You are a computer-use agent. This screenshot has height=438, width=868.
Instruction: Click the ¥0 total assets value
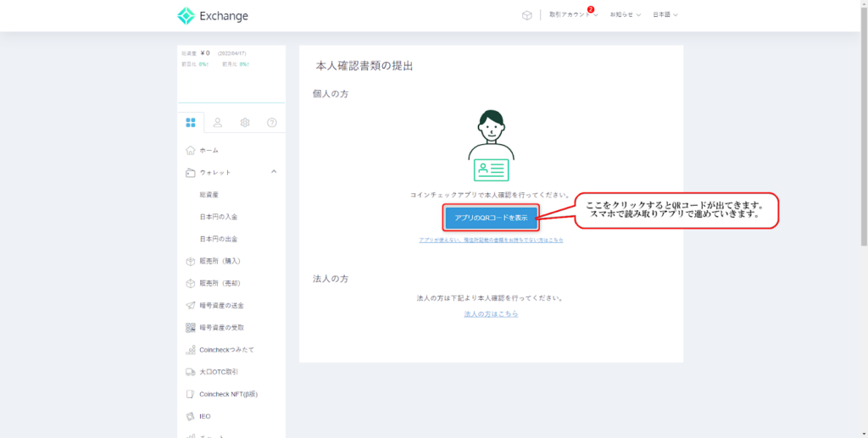click(x=205, y=53)
